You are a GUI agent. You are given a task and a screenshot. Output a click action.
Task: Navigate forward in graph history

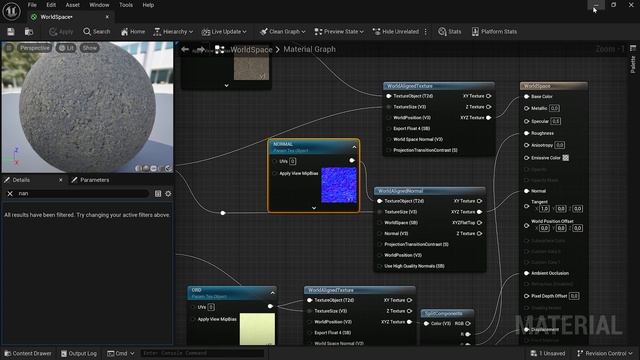tap(200, 49)
